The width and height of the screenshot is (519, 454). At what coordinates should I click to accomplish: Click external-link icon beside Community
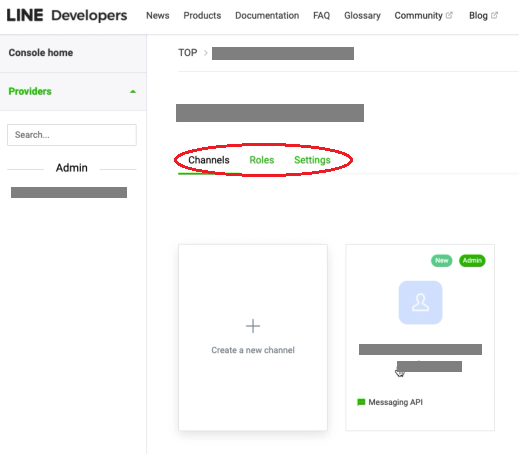(x=449, y=15)
